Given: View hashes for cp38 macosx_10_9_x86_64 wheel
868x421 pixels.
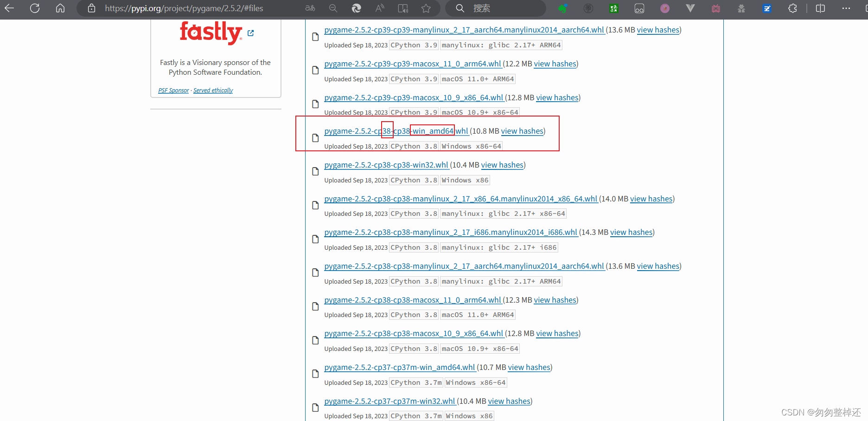Looking at the screenshot, I should pos(557,333).
